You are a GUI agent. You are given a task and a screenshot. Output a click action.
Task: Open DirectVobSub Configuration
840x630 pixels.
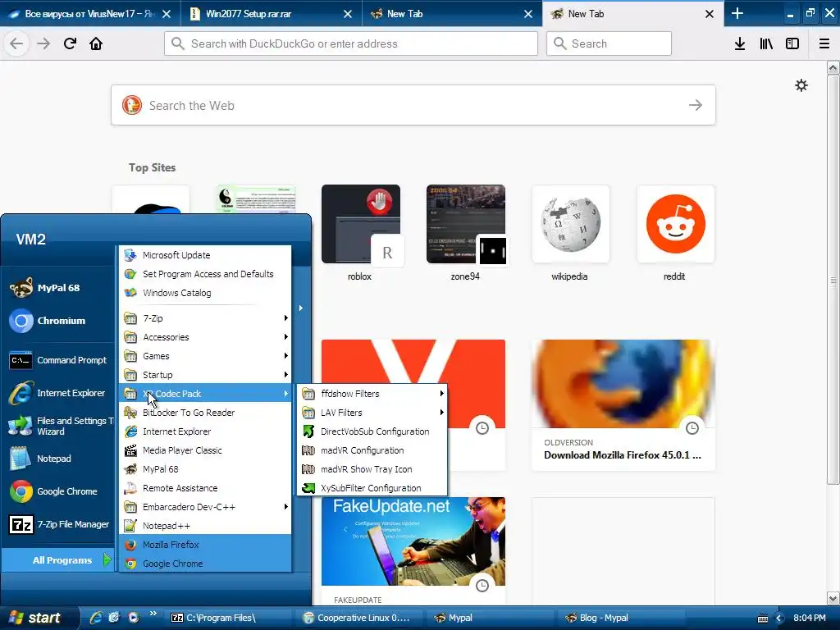373,431
